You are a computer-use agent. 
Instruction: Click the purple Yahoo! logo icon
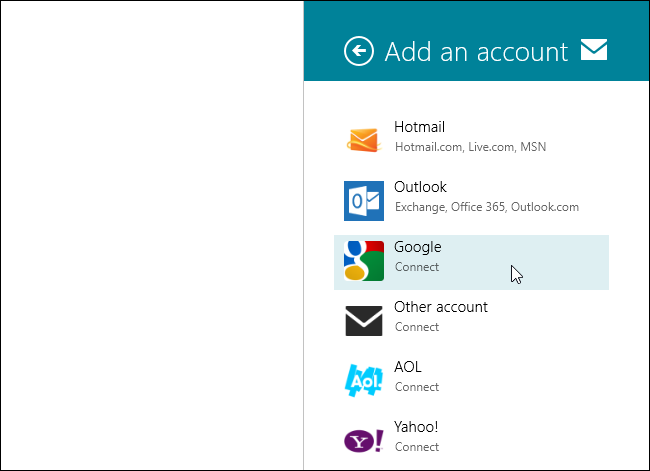pos(364,440)
